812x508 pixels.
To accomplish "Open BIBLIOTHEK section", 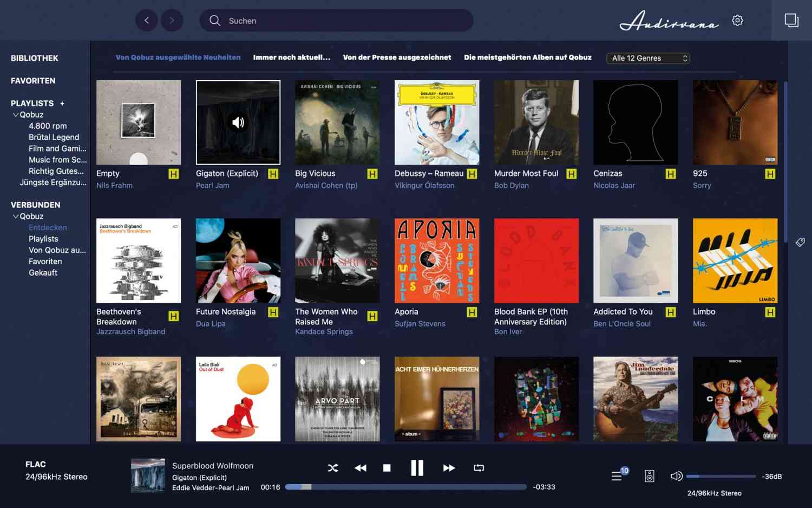I will click(x=35, y=58).
